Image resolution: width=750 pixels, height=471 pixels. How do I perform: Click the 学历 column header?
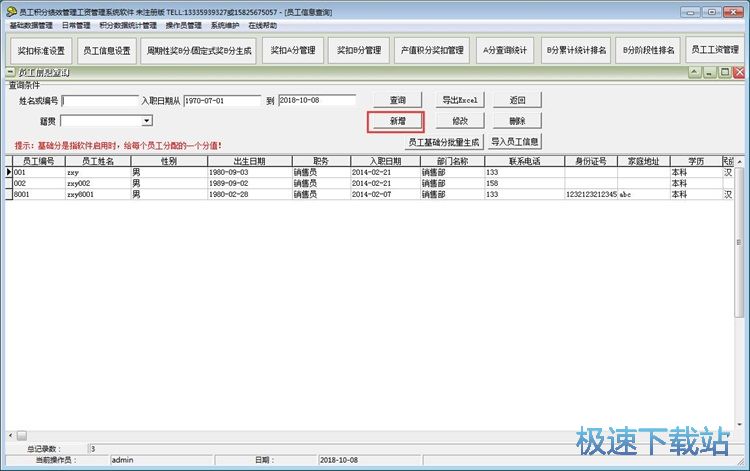(696, 161)
